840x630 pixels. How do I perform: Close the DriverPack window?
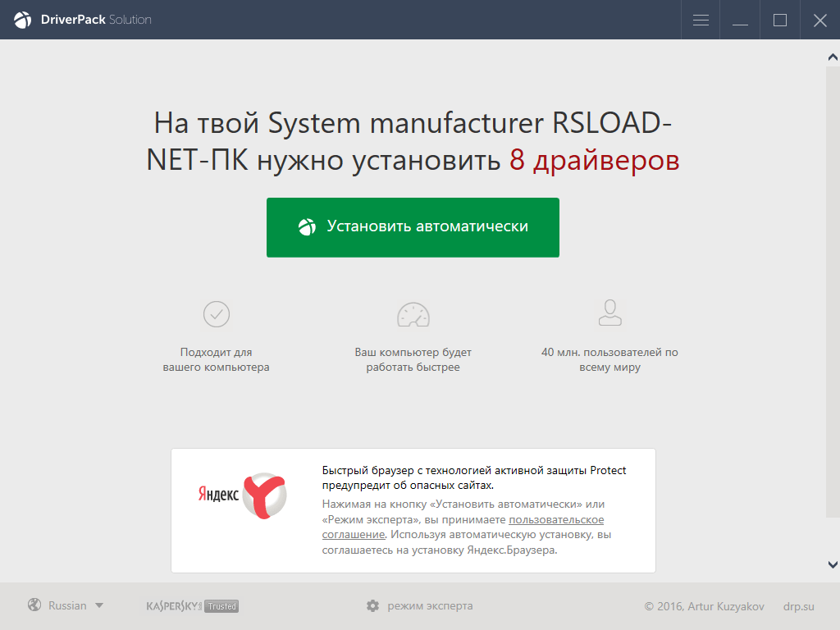click(820, 20)
